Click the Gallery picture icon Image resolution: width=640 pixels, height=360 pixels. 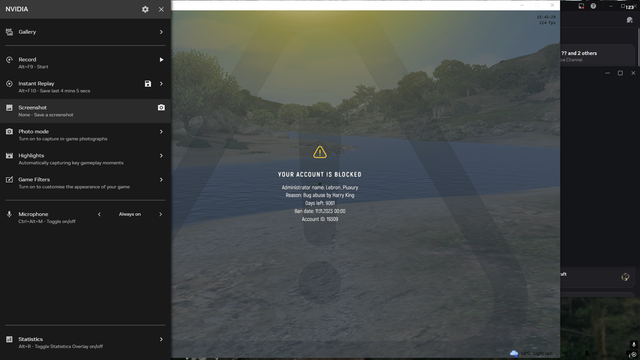click(9, 32)
